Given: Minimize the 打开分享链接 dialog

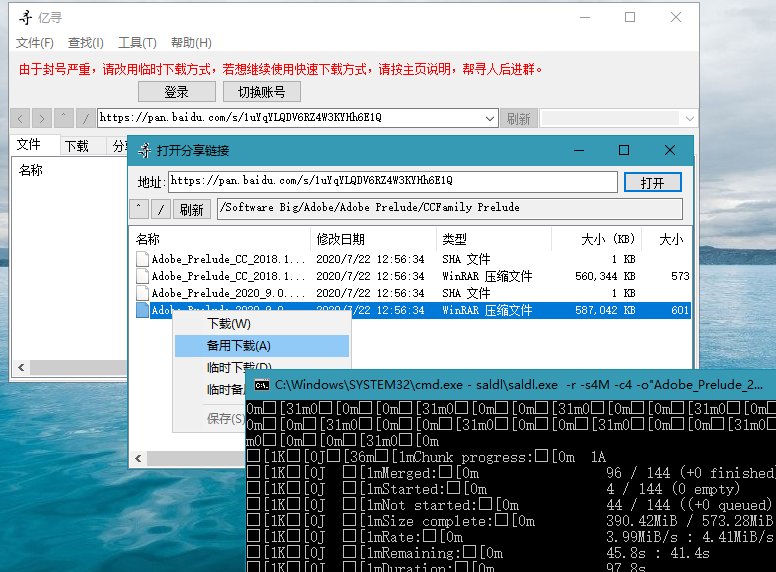Looking at the screenshot, I should 579,150.
